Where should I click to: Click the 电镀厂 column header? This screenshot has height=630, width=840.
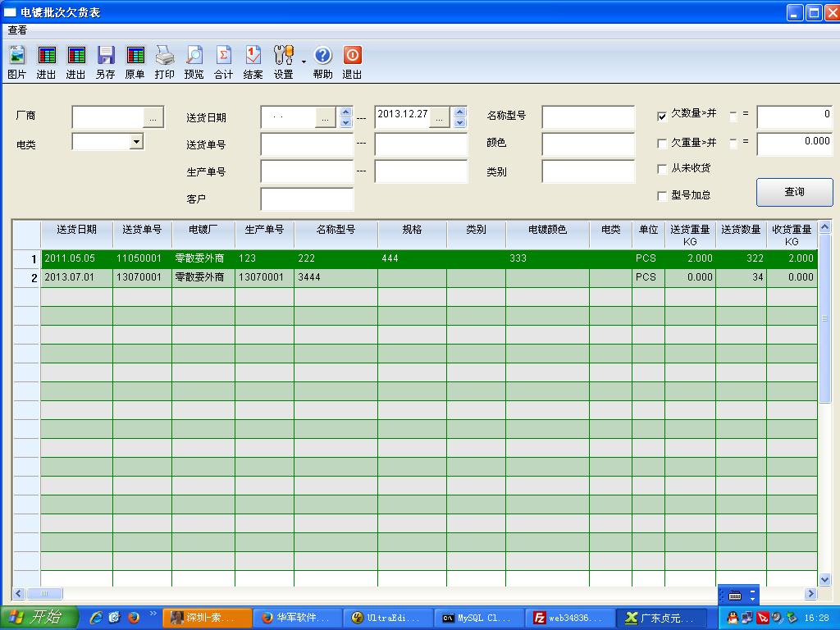[x=203, y=235]
